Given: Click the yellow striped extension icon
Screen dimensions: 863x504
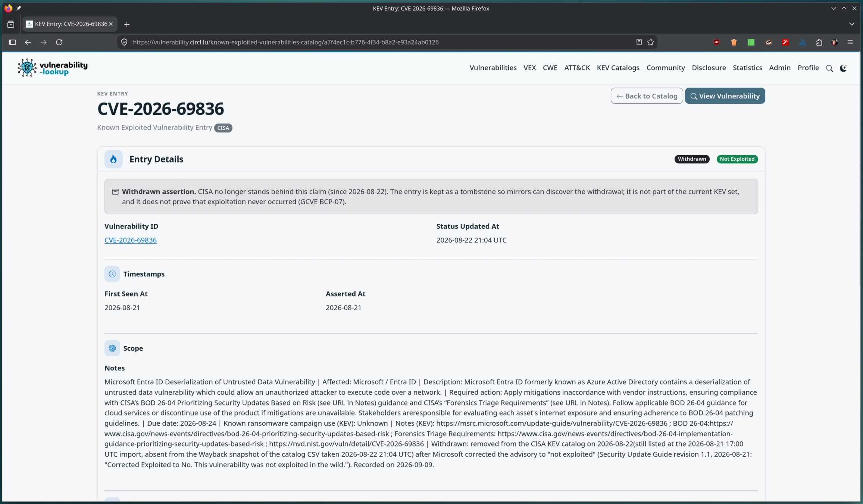Looking at the screenshot, I should pyautogui.click(x=768, y=42).
